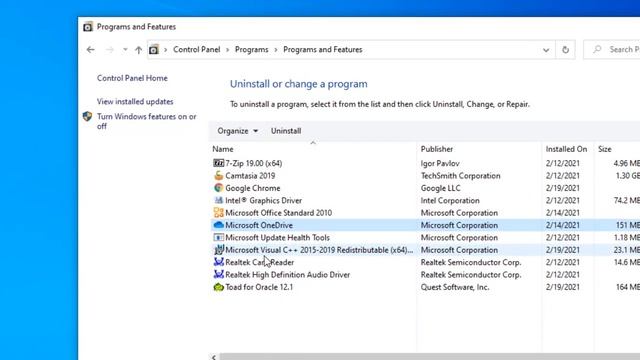This screenshot has width=640, height=360.
Task: Click the Intel Graphics Driver icon
Action: (218, 200)
